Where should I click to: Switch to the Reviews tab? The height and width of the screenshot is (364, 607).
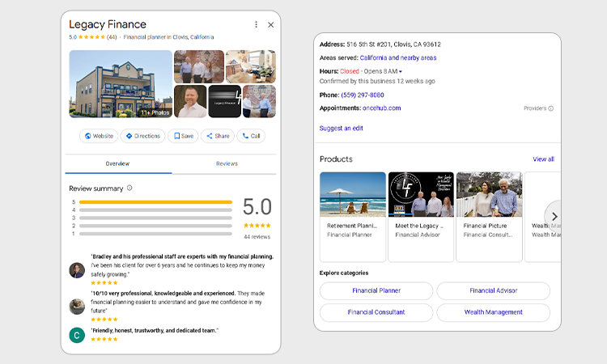pyautogui.click(x=227, y=163)
